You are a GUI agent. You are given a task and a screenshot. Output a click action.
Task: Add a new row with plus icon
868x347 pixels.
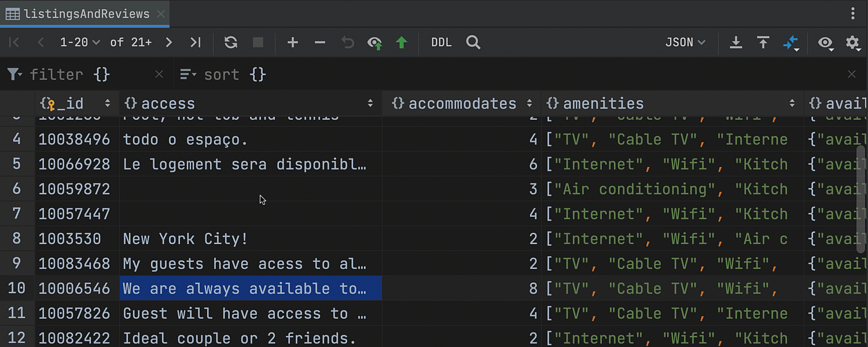point(293,42)
